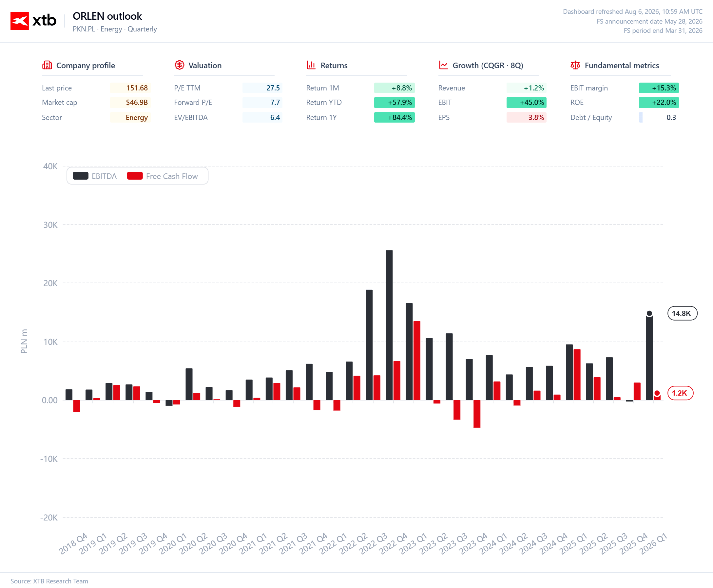This screenshot has width=713, height=588.
Task: Click the EPS row label
Action: (x=444, y=117)
